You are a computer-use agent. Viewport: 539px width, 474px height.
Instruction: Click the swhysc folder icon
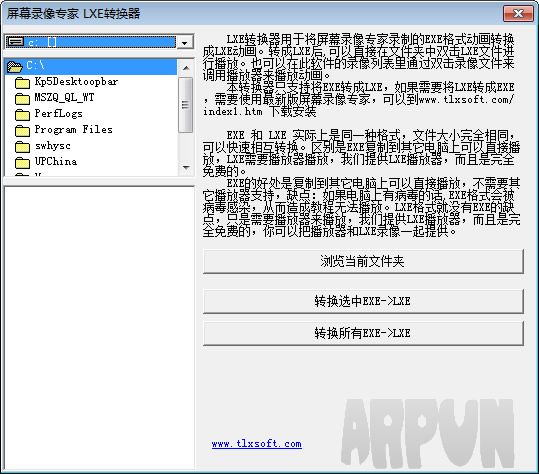(22, 147)
